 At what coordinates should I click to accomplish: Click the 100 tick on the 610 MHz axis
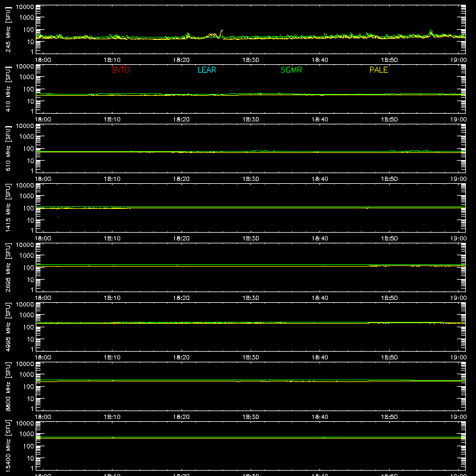29,149
